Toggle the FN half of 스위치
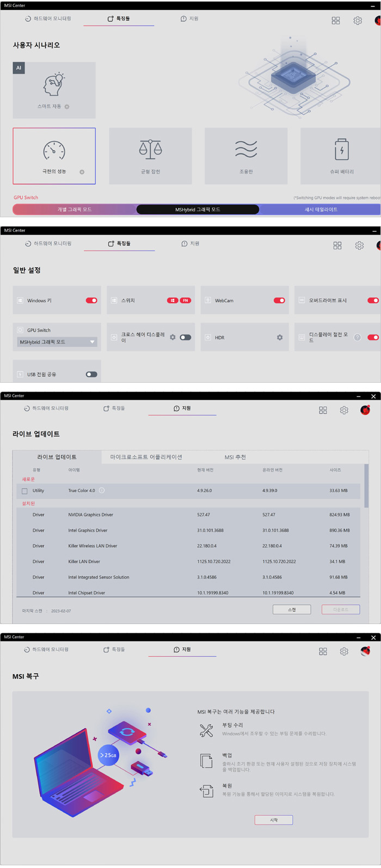The height and width of the screenshot is (868, 381). pyautogui.click(x=186, y=301)
